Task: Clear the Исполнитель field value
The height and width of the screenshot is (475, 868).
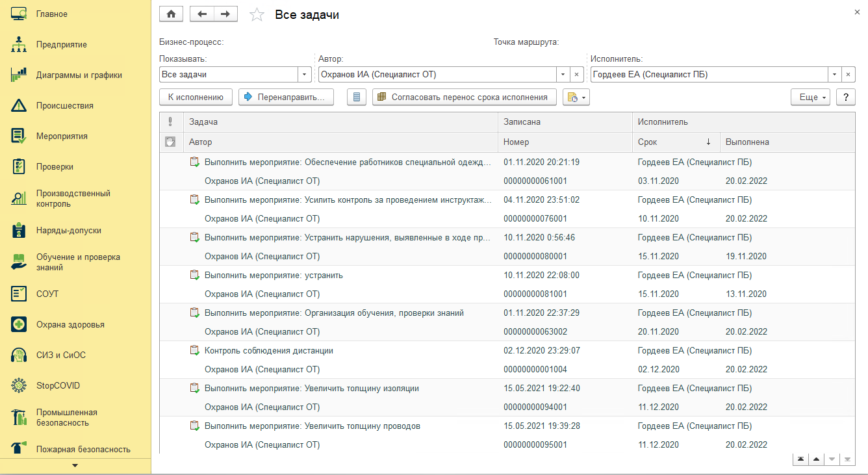Action: point(849,75)
